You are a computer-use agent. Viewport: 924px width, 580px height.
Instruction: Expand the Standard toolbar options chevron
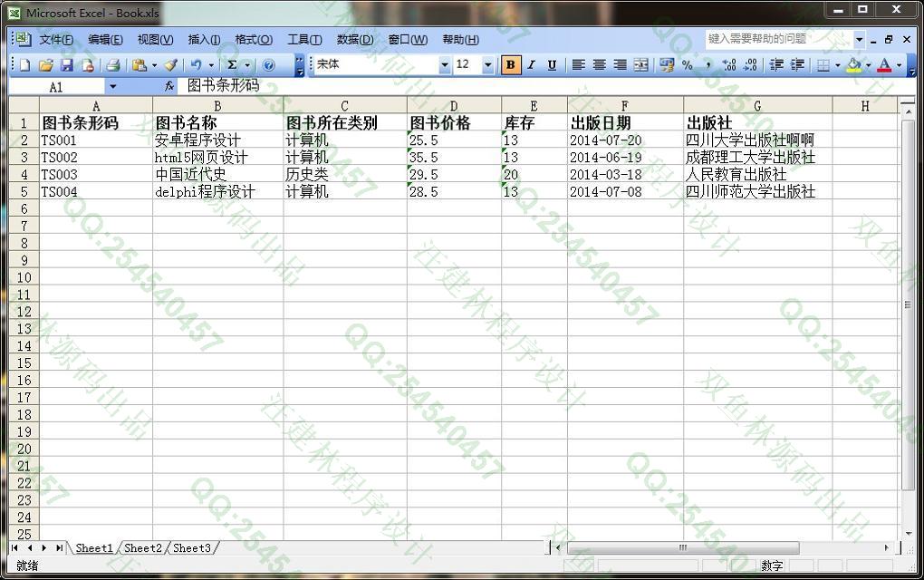pyautogui.click(x=299, y=65)
